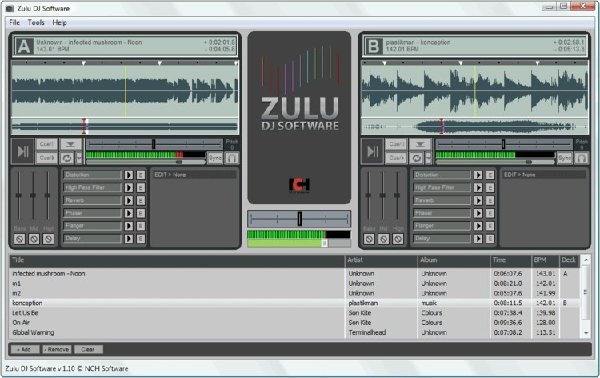Viewport: 600px width, 378px height.
Task: Click the lower Cue button on deck B
Action: [x=396, y=158]
